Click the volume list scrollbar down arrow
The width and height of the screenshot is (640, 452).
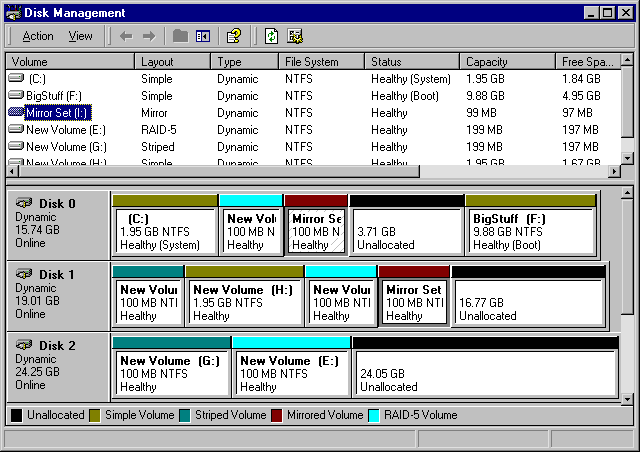click(627, 158)
